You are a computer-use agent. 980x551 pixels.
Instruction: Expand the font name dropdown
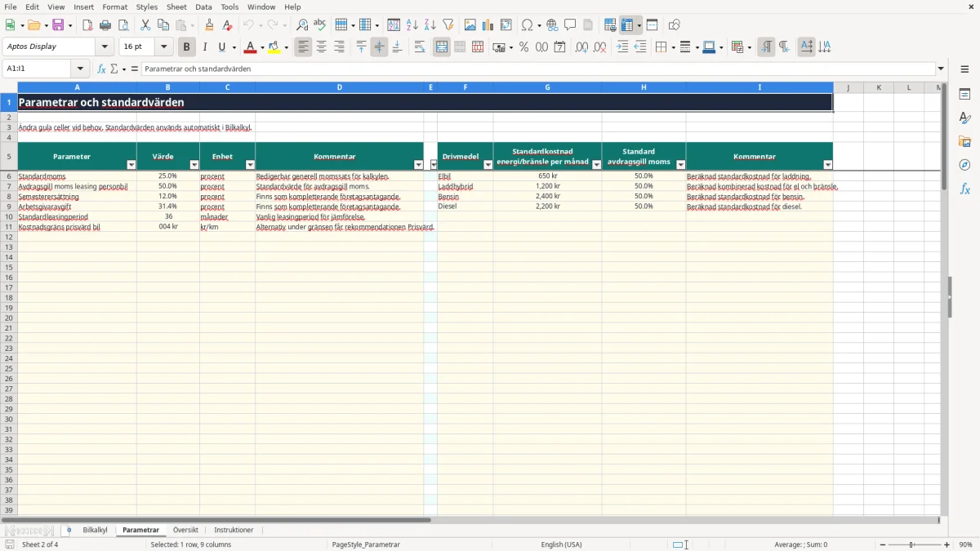pyautogui.click(x=105, y=47)
